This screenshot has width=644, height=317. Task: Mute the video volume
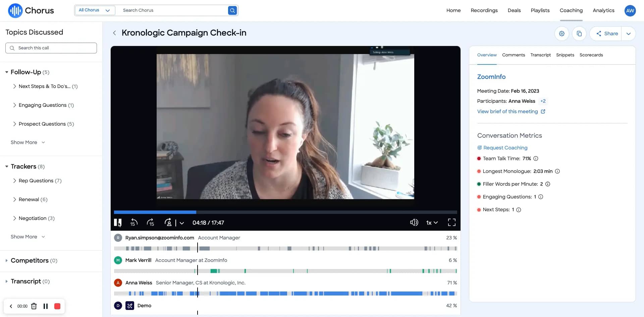414,222
